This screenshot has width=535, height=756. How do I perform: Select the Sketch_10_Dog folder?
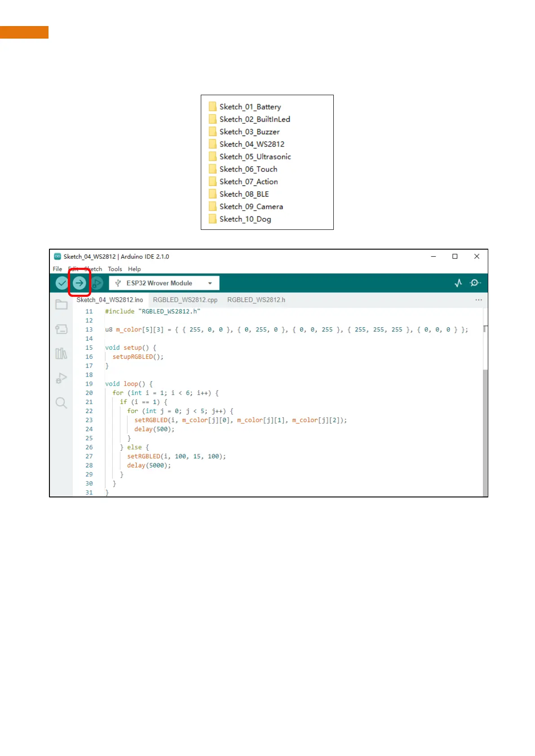pos(240,219)
